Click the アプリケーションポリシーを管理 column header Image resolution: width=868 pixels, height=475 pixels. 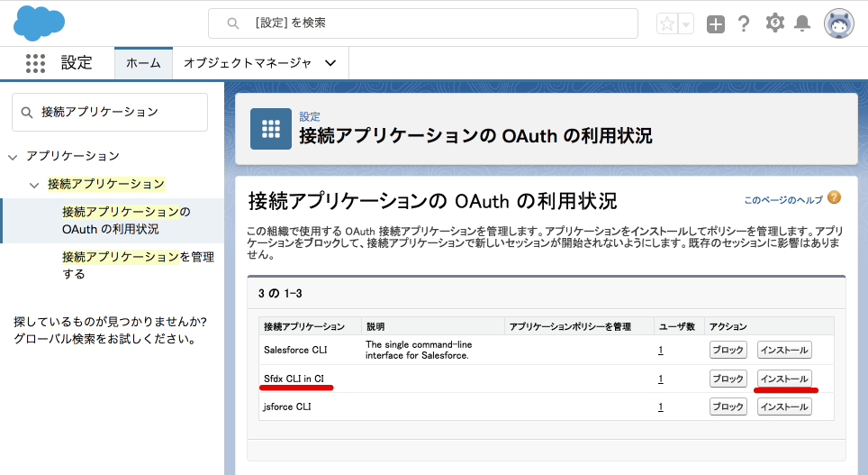click(570, 326)
